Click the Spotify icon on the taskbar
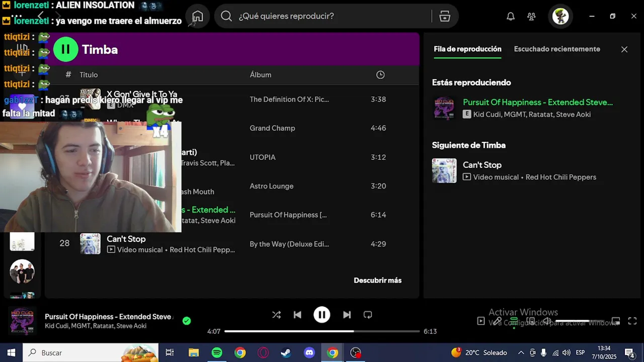Image resolution: width=644 pixels, height=362 pixels. [217, 353]
